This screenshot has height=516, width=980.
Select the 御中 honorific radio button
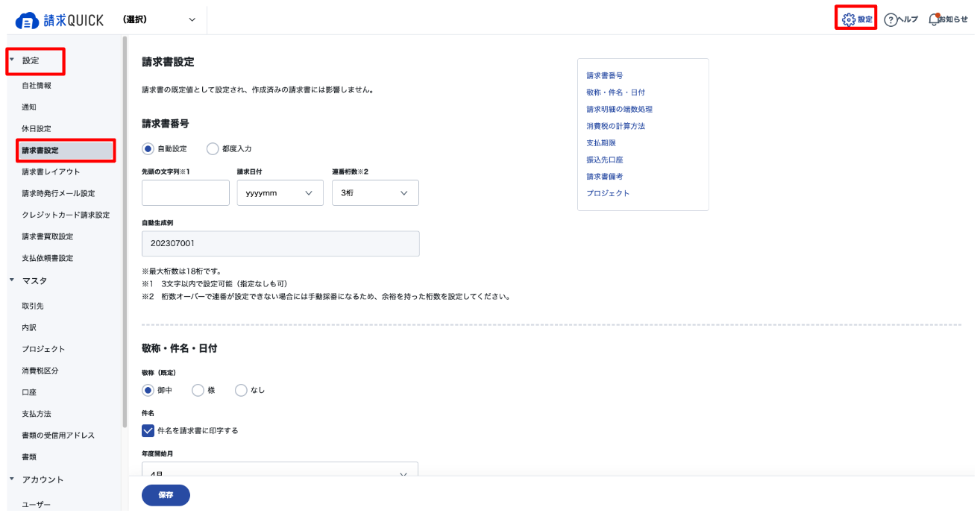pyautogui.click(x=148, y=390)
